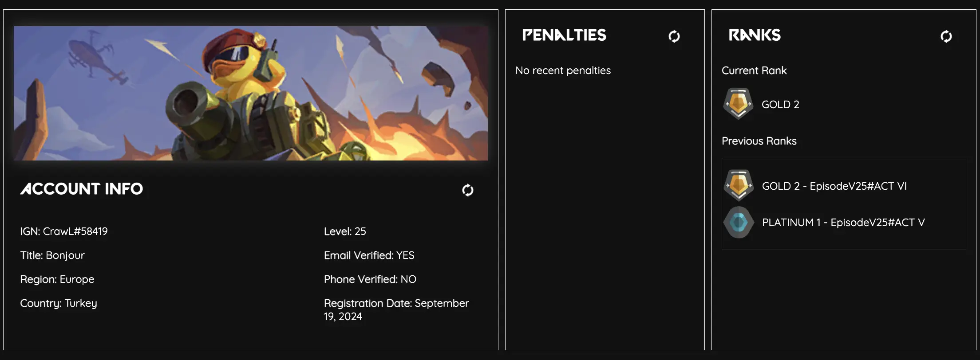Screen dimensions: 980x360
Task: Click the Platinum 1 Act V badge
Action: 739,222
